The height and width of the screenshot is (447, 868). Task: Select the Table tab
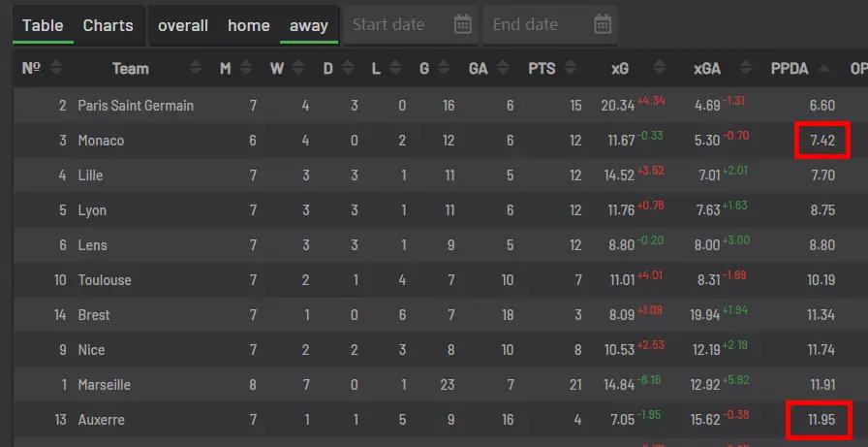tap(43, 25)
